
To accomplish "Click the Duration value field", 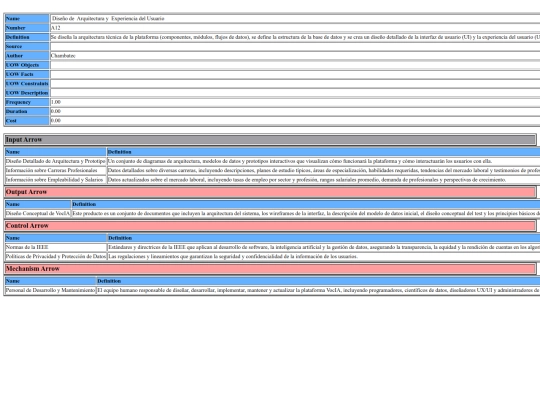I will (x=295, y=112).
